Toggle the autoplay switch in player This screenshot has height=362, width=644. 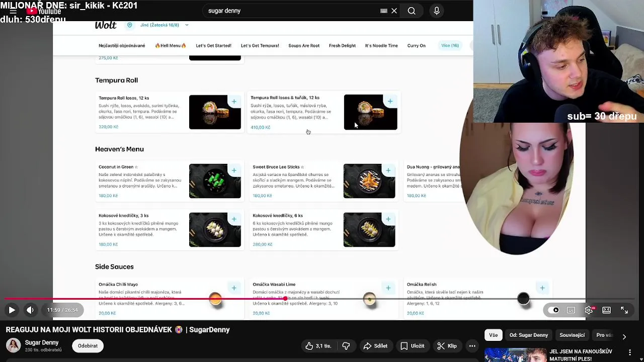[x=554, y=310]
